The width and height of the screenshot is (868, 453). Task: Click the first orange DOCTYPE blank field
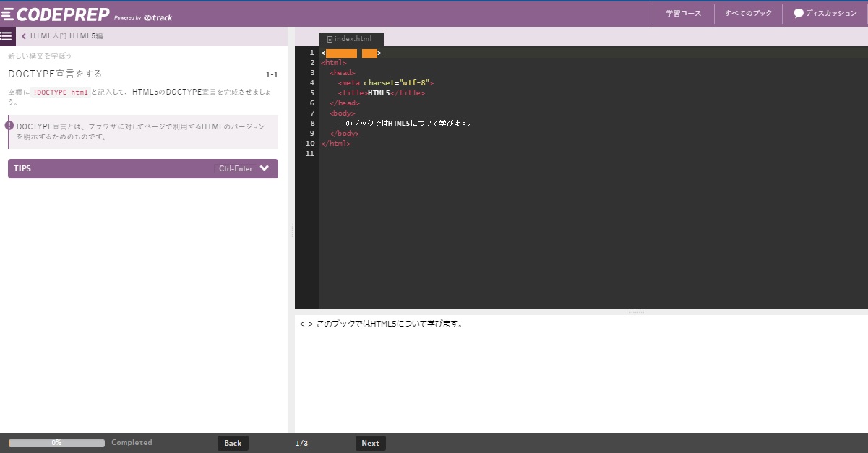[x=340, y=52]
